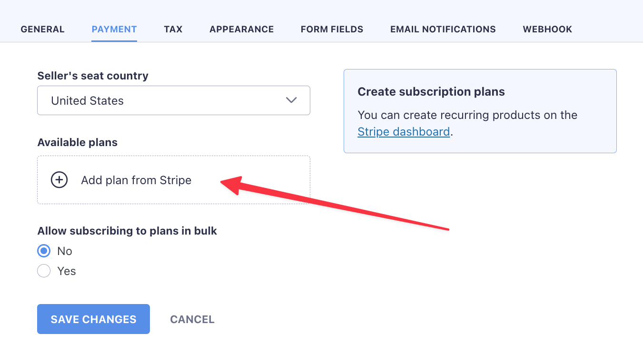The width and height of the screenshot is (643, 364).
Task: Click the "Allow subscribing to plans in bulk" label
Action: (127, 231)
